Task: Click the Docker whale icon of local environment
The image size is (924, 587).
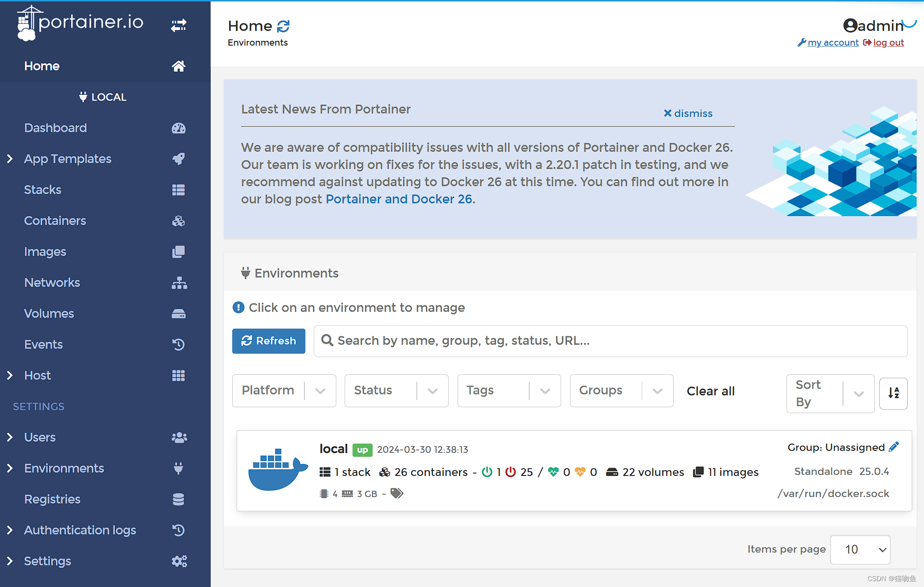Action: (x=278, y=469)
